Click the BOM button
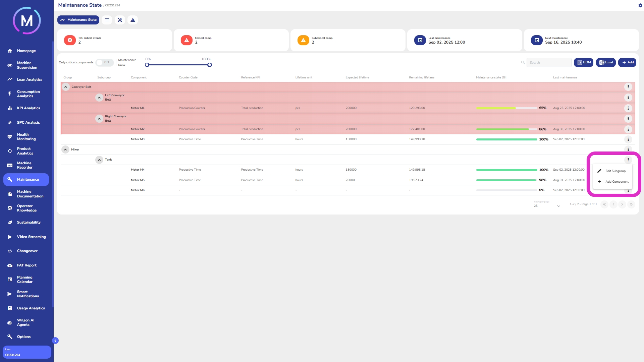644x362 pixels. [584, 62]
